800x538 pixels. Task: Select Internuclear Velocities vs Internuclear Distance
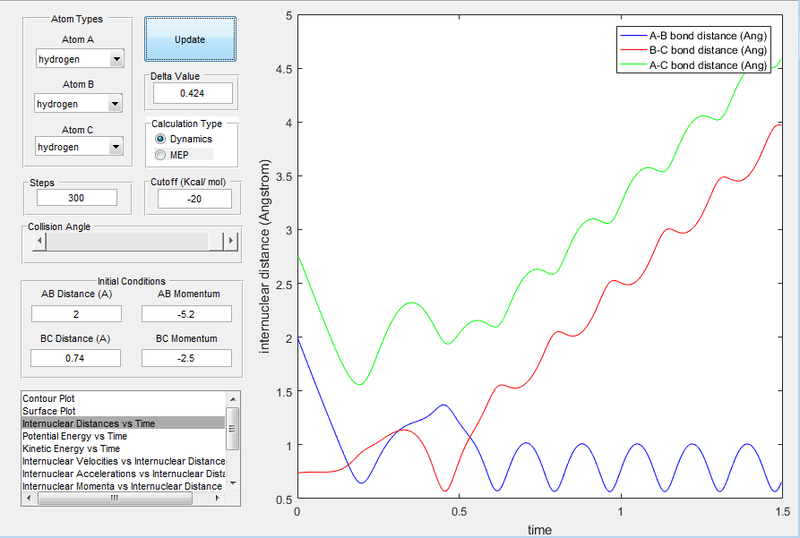pyautogui.click(x=123, y=461)
